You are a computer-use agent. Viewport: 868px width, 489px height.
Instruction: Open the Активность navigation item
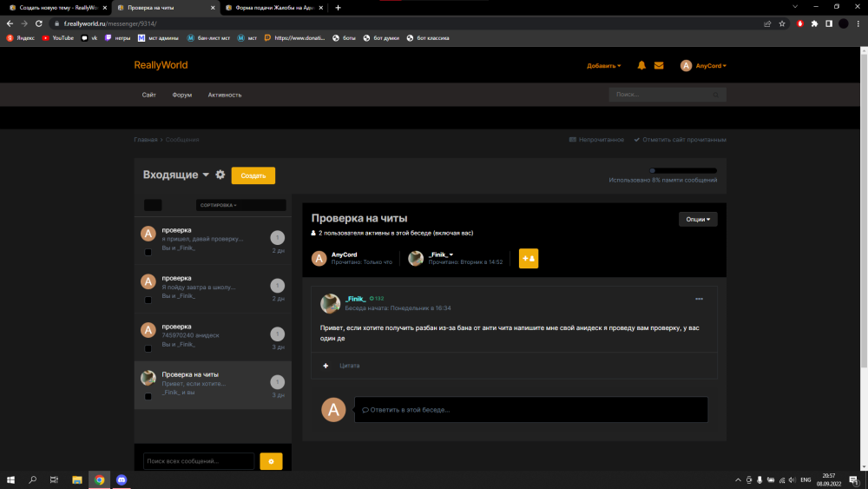click(224, 95)
